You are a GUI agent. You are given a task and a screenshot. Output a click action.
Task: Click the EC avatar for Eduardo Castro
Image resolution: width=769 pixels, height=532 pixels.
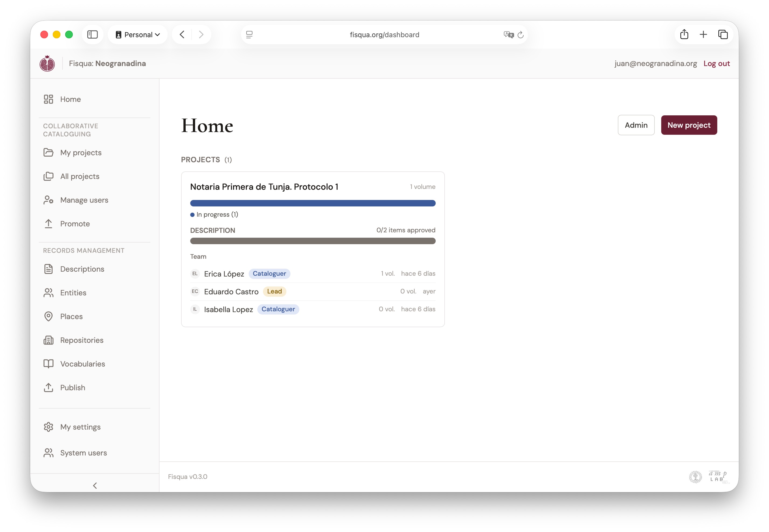pyautogui.click(x=195, y=291)
